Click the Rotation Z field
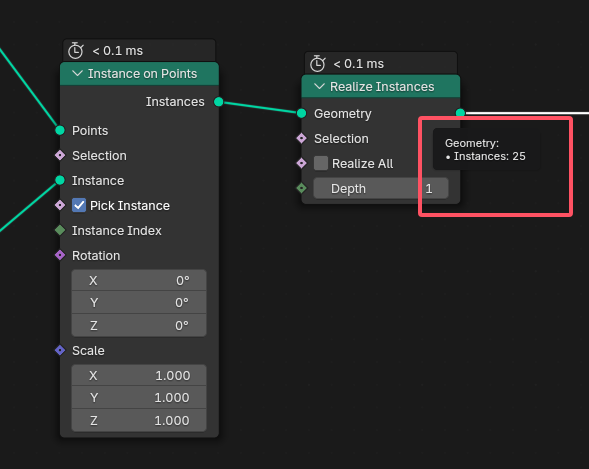This screenshot has height=469, width=589. pos(139,325)
